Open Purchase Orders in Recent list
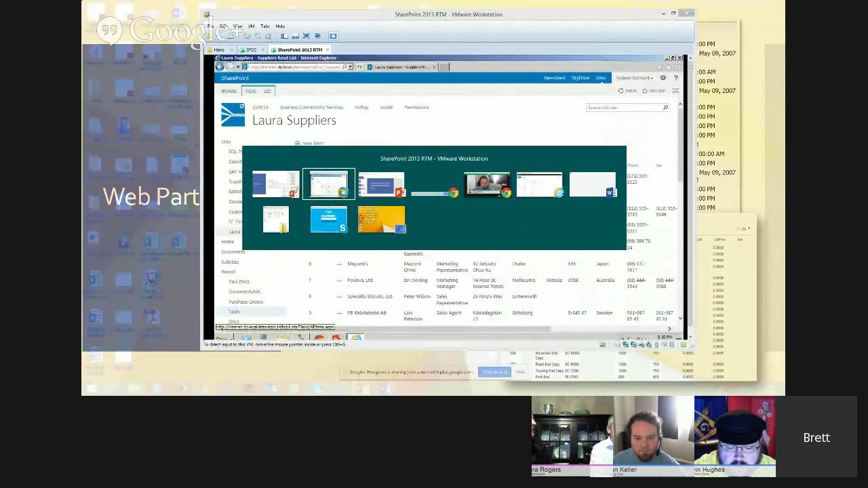 (x=245, y=302)
